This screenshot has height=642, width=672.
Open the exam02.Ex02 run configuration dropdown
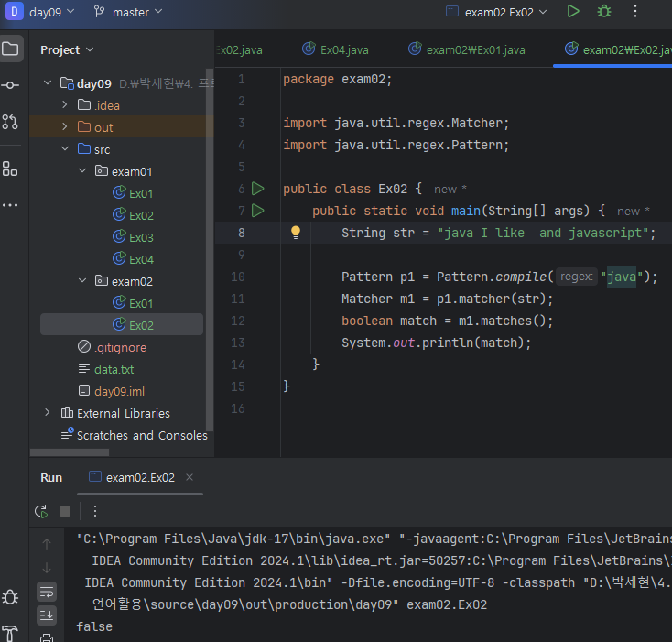tap(496, 12)
